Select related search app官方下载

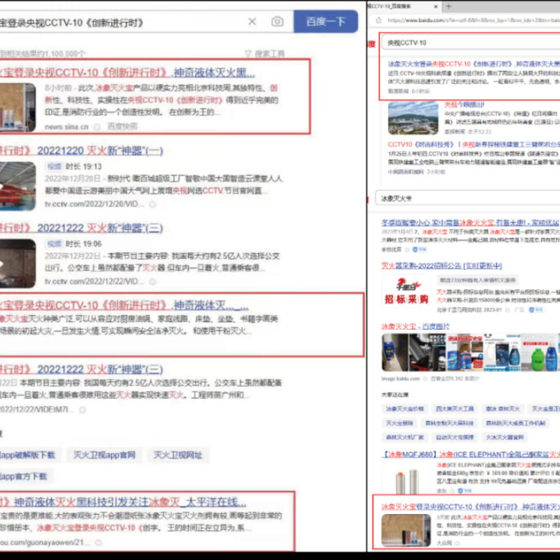(26, 476)
